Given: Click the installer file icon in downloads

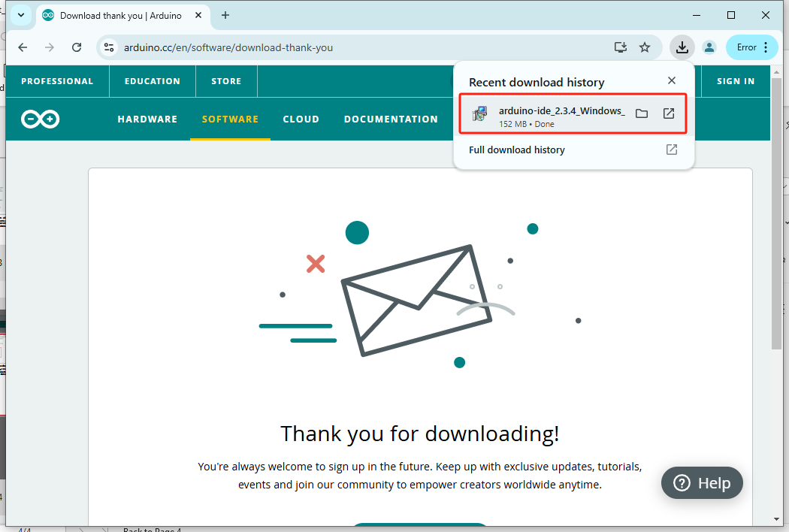Looking at the screenshot, I should [479, 113].
